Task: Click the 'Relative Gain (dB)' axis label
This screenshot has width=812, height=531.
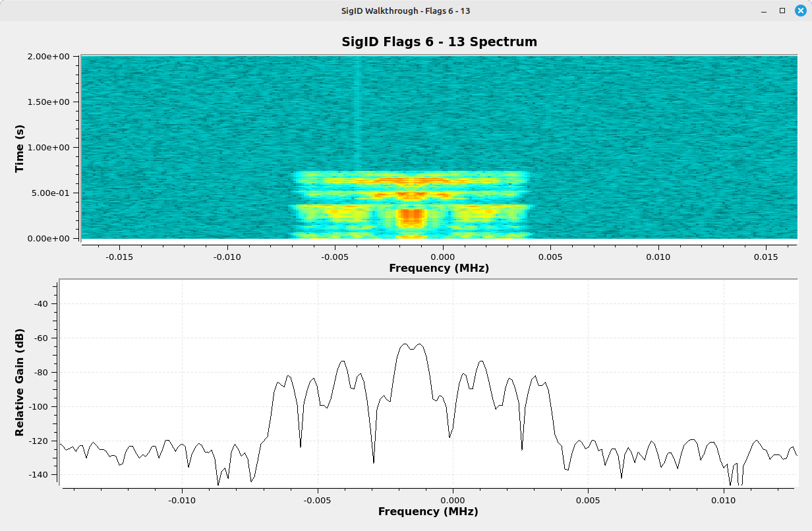Action: pyautogui.click(x=19, y=382)
